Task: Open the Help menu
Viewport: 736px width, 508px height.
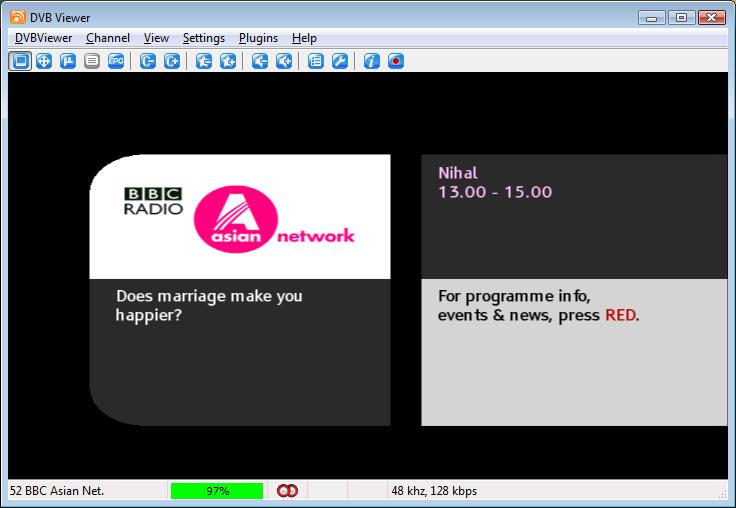Action: pos(304,38)
